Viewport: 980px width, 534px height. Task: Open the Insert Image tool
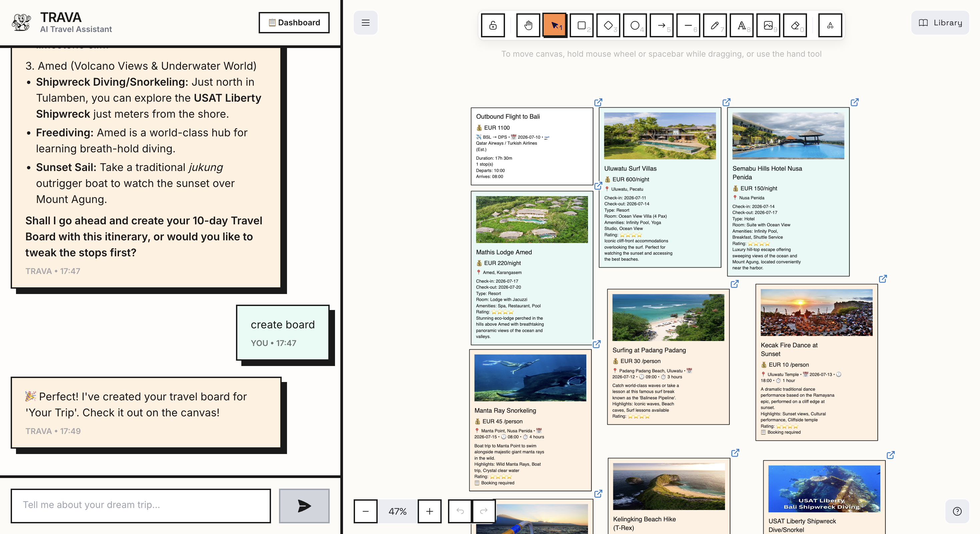[x=768, y=25]
